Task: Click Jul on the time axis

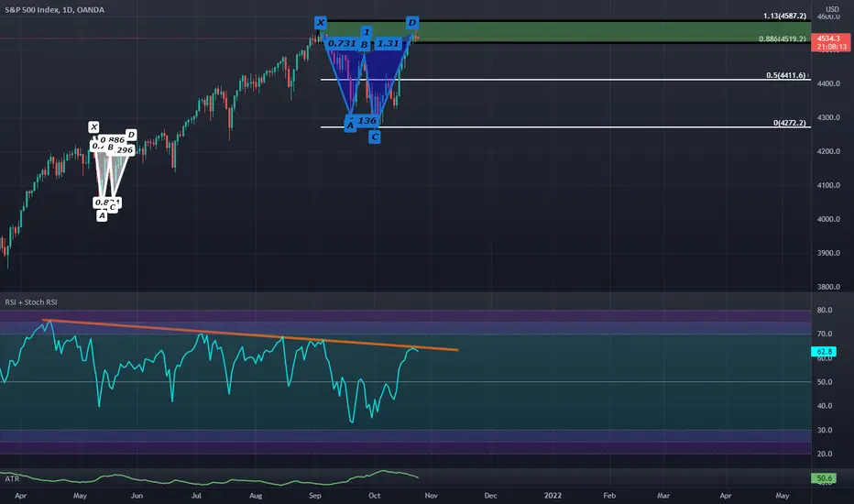Action: click(196, 496)
